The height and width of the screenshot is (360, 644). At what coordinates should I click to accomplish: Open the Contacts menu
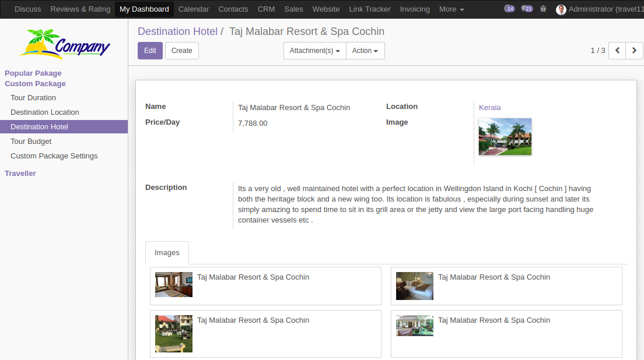click(x=233, y=9)
